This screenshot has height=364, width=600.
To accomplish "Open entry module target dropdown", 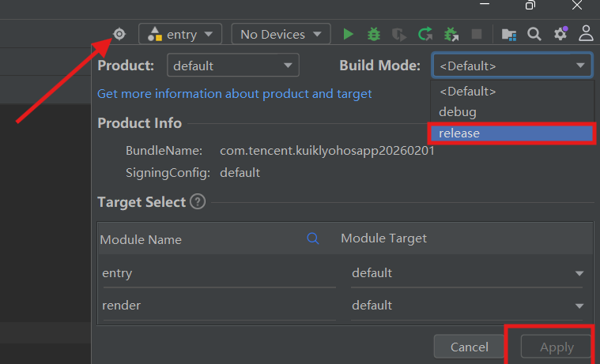I will pos(467,273).
